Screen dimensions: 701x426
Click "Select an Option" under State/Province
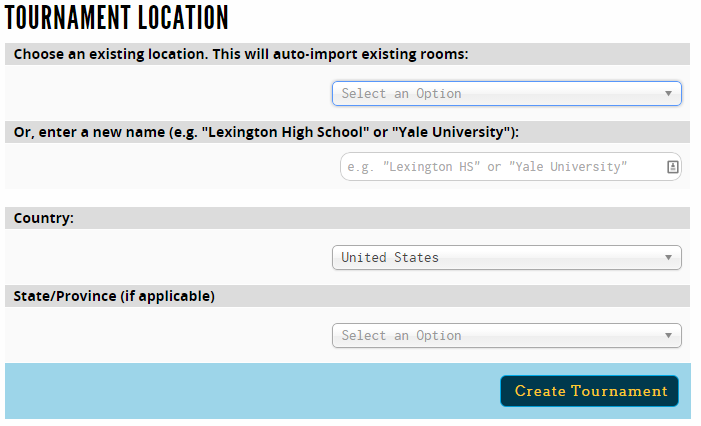[401, 336]
